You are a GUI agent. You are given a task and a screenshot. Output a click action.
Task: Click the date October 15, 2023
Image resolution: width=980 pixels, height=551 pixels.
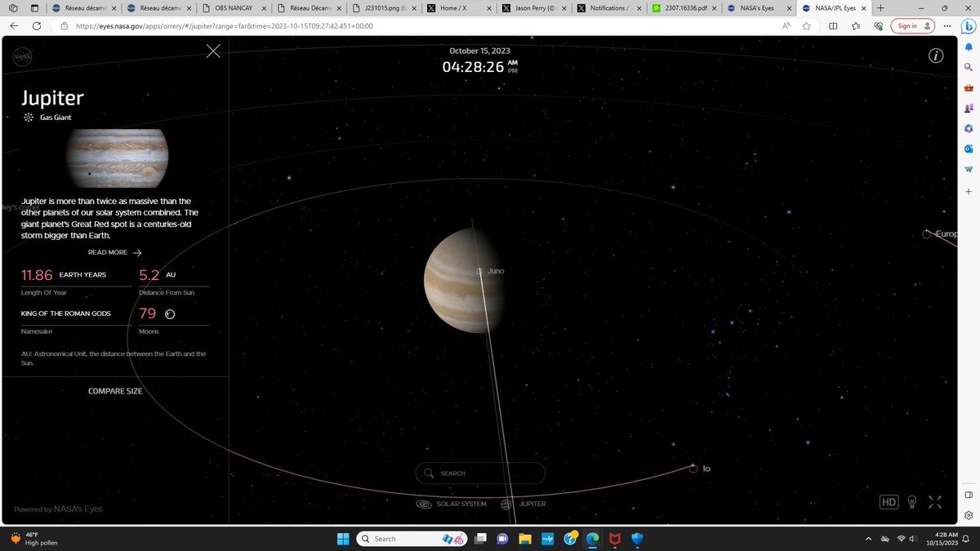point(480,51)
